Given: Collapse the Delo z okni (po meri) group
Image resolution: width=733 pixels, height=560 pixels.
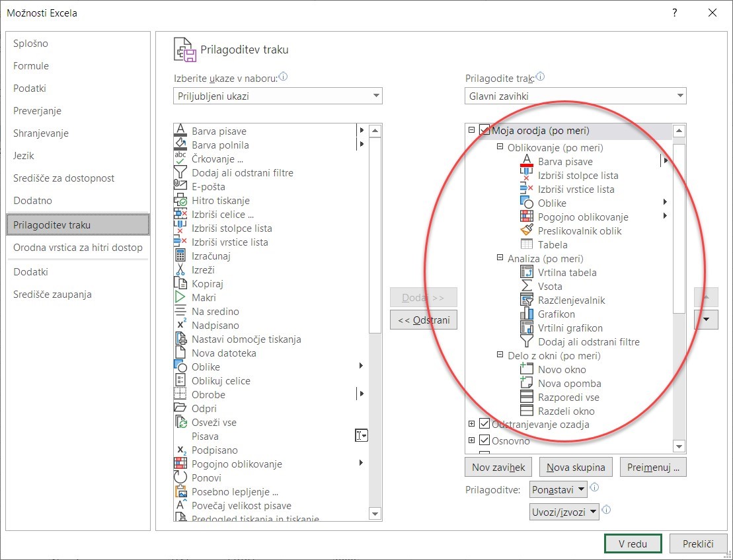Looking at the screenshot, I should [x=500, y=355].
